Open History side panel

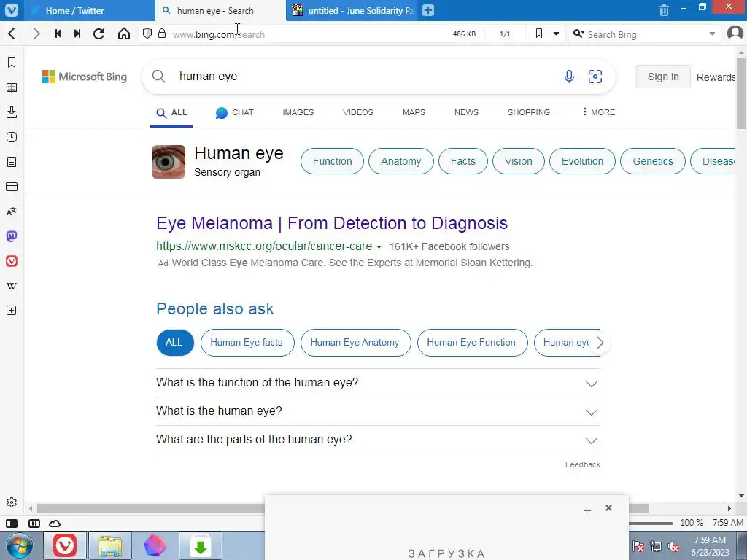(12, 137)
